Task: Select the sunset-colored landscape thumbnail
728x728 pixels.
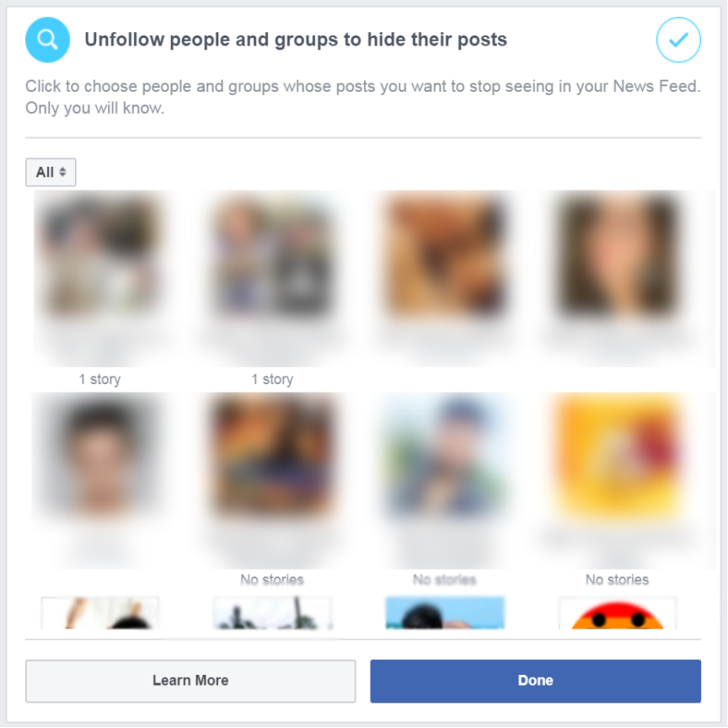Action: (x=272, y=457)
